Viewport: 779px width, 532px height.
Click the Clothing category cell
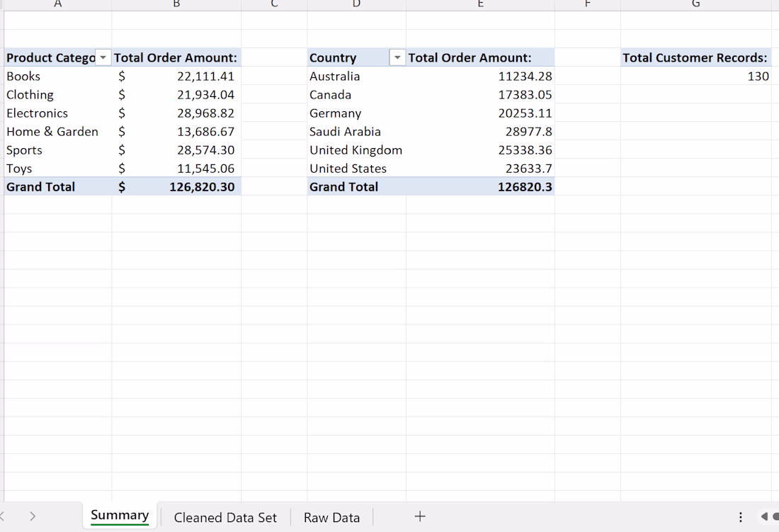(57, 94)
